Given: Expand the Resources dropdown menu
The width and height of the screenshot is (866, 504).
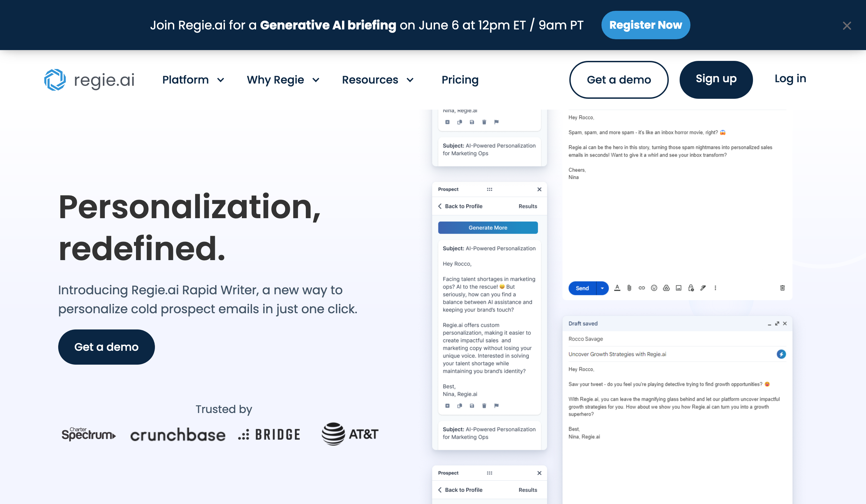Looking at the screenshot, I should click(378, 80).
